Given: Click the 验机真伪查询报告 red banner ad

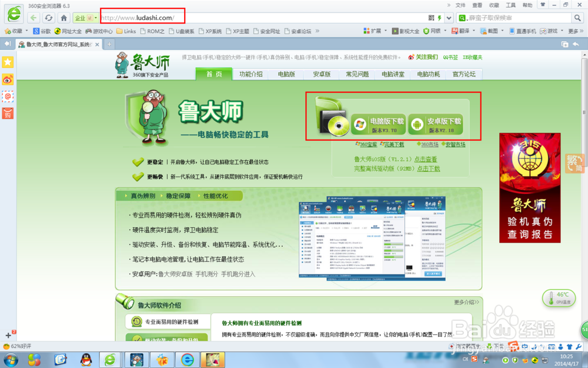Looking at the screenshot, I should [530, 188].
